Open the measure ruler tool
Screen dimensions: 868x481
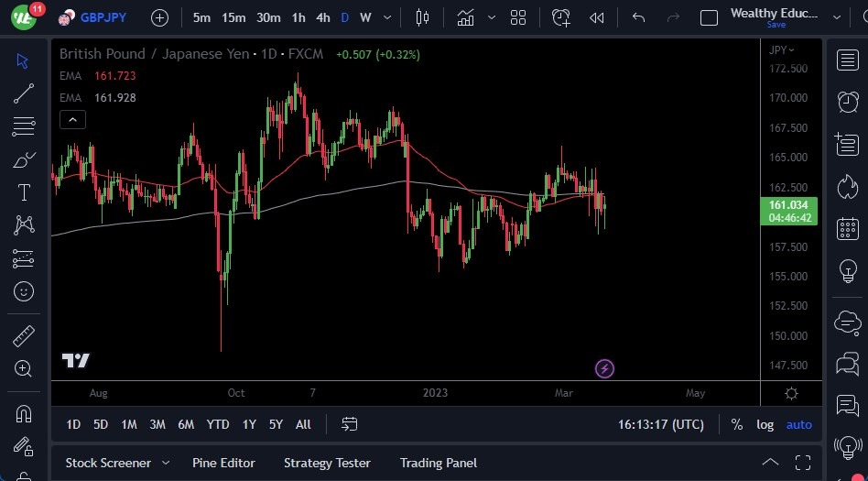tap(24, 336)
